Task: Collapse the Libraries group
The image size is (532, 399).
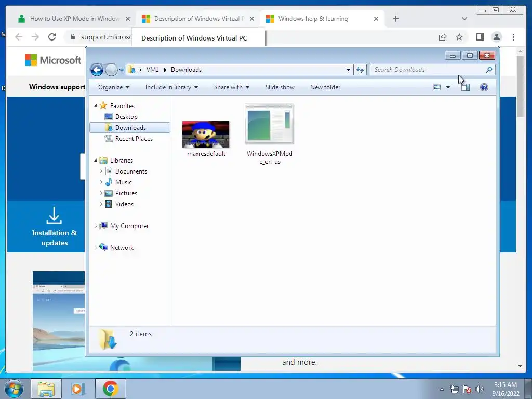Action: [x=96, y=160]
